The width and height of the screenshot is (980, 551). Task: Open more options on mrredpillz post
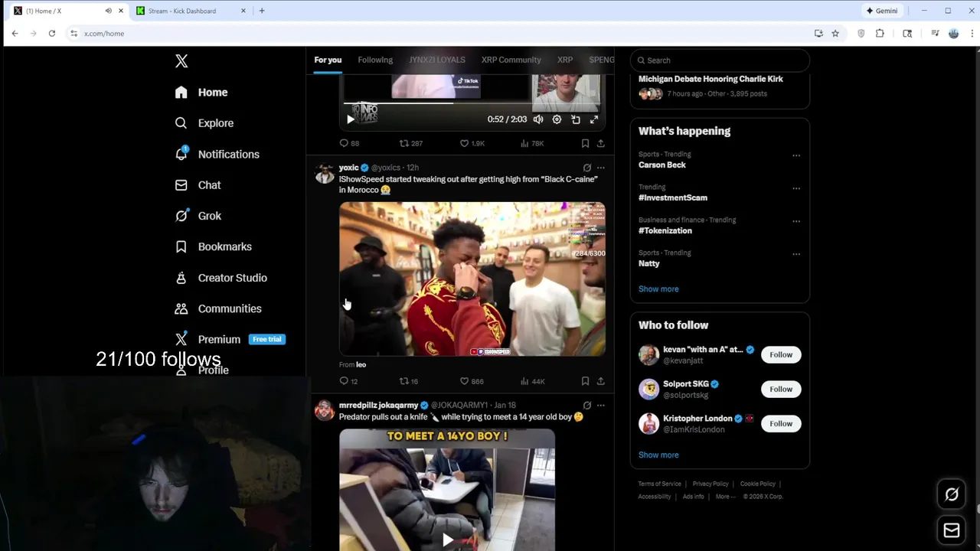tap(601, 406)
